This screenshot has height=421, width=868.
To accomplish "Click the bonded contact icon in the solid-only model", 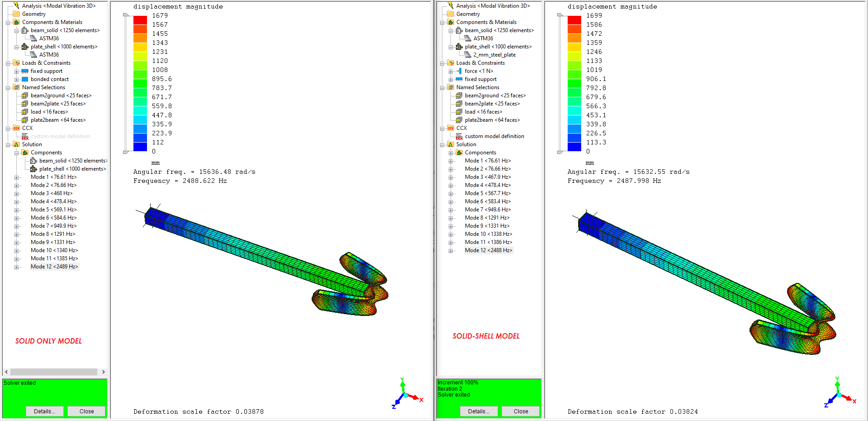I will click(25, 79).
